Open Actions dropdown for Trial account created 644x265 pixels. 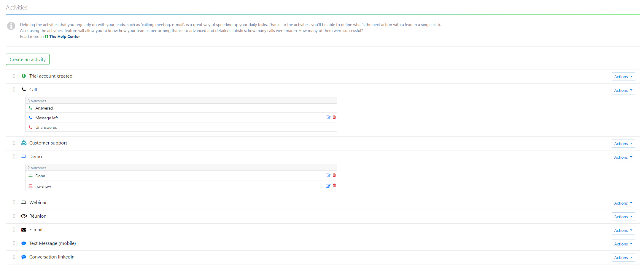(623, 77)
